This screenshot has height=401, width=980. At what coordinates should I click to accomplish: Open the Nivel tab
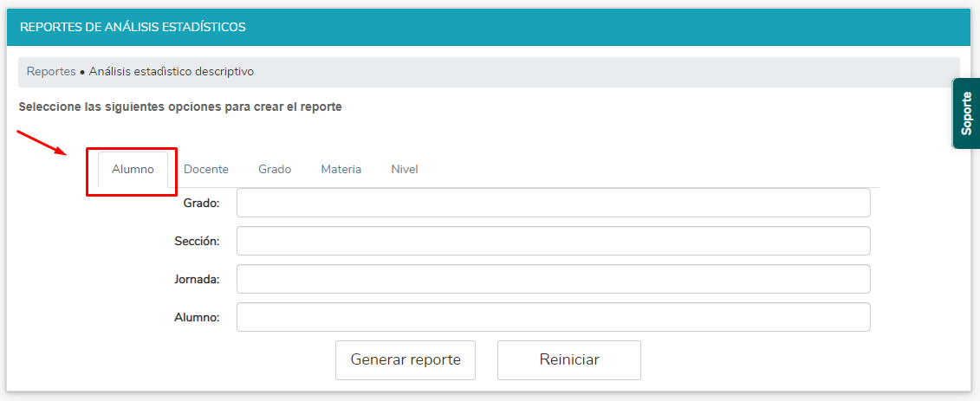(405, 169)
